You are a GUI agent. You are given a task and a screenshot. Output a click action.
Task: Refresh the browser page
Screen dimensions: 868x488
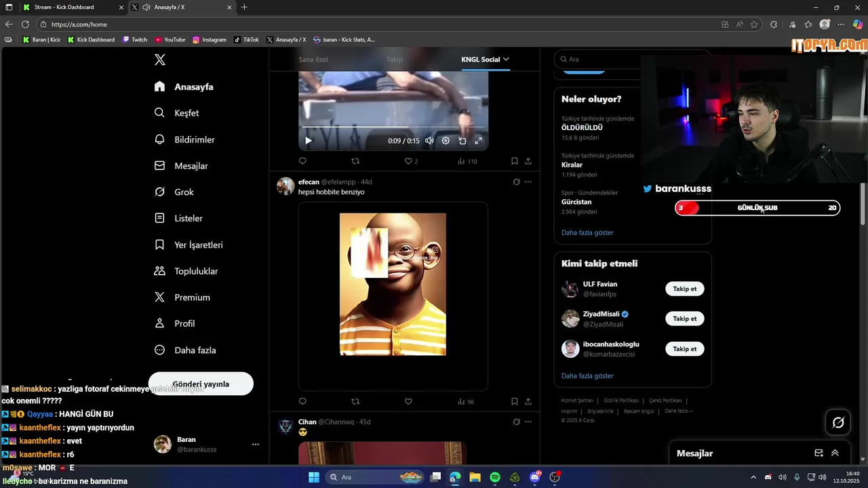pyautogui.click(x=25, y=24)
